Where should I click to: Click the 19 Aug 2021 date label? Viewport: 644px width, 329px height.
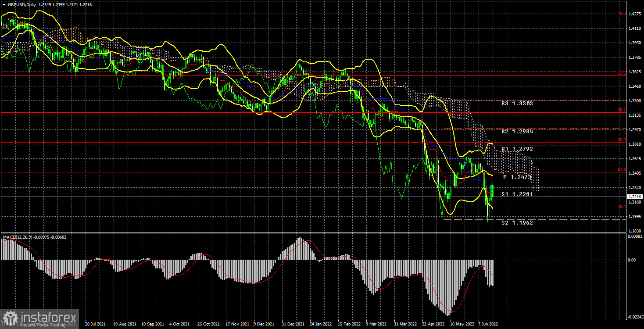coord(125,324)
